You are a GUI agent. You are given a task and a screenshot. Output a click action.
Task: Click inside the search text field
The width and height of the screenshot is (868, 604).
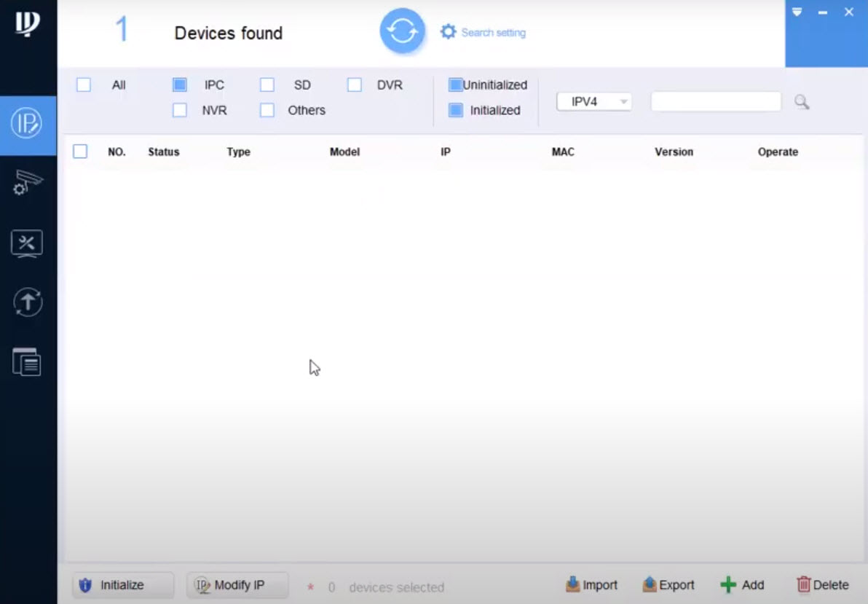click(715, 101)
